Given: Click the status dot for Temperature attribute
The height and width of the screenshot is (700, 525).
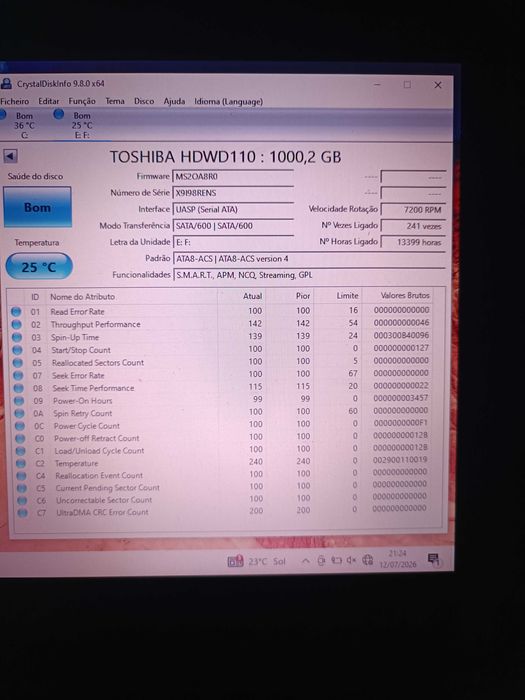Looking at the screenshot, I should click(x=21, y=463).
